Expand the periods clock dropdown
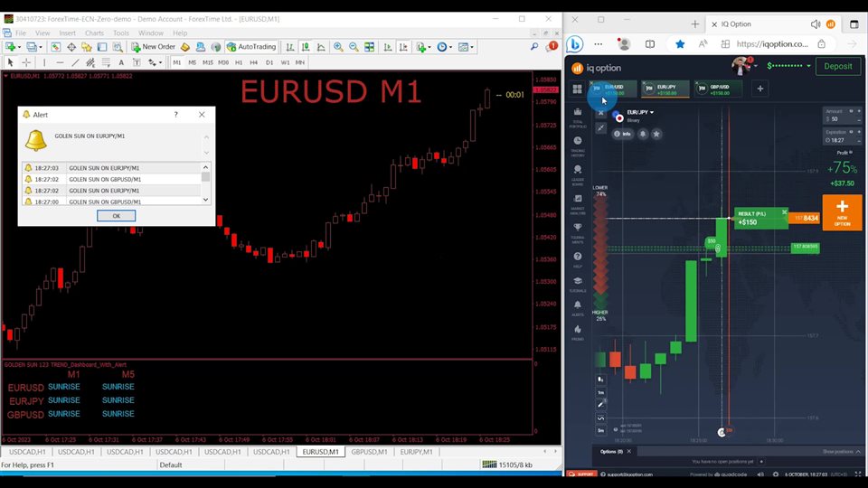 point(450,48)
